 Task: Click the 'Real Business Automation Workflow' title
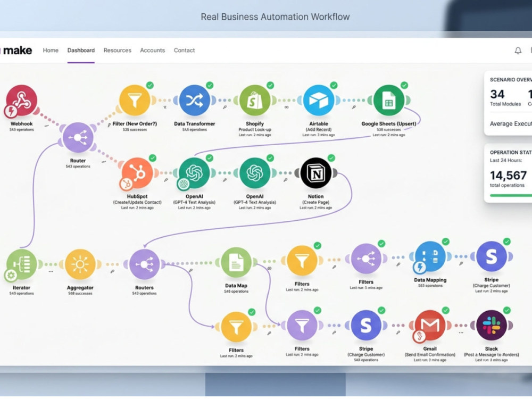[x=275, y=16]
